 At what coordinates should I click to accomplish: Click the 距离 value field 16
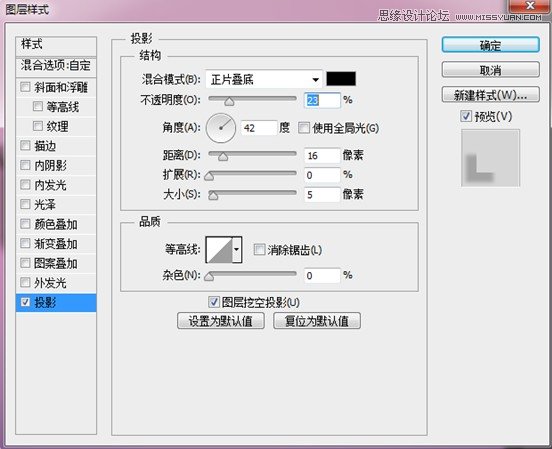(322, 155)
